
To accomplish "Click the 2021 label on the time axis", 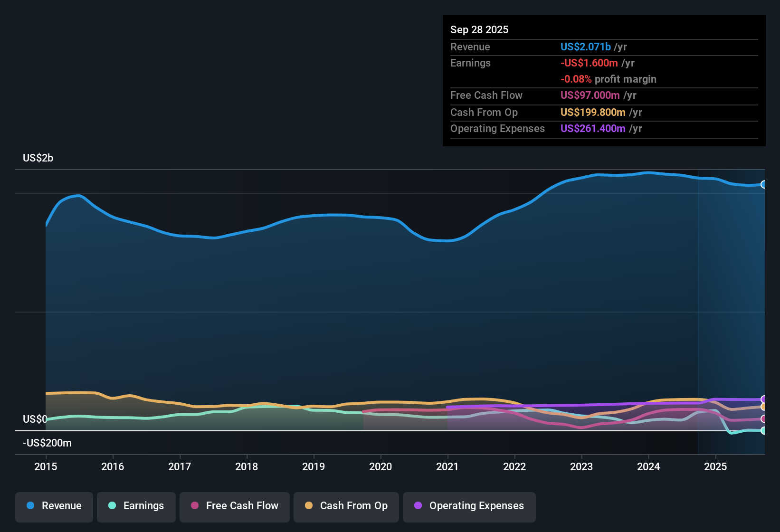I will click(447, 467).
